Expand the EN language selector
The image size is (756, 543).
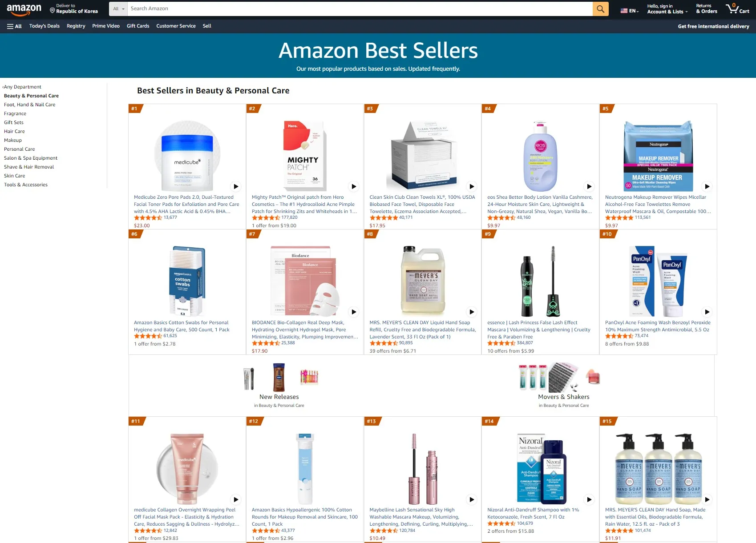point(630,10)
